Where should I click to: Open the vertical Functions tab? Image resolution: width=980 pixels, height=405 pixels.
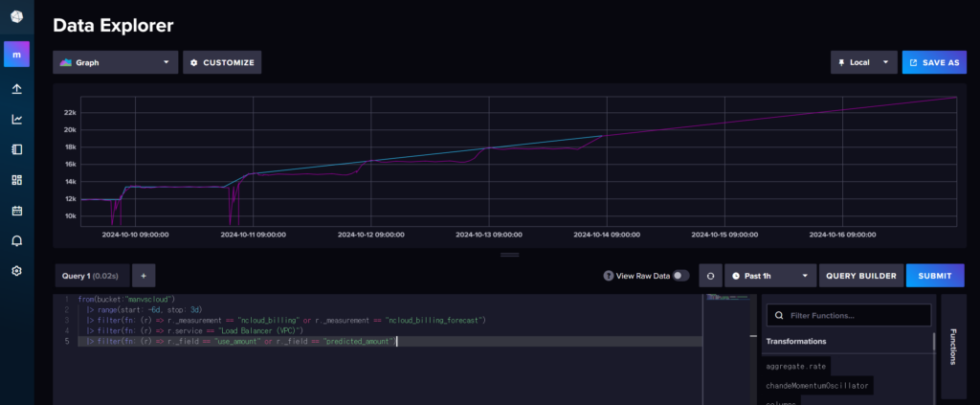pyautogui.click(x=952, y=346)
